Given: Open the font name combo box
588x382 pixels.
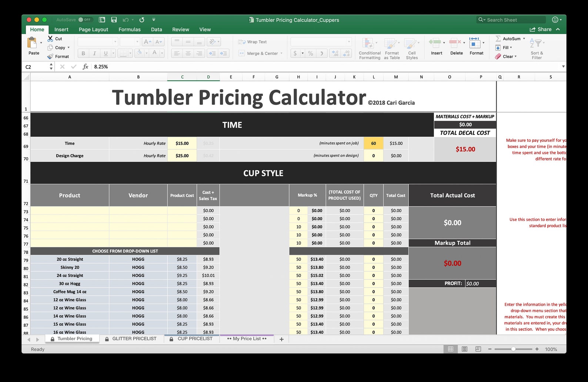Looking at the screenshot, I should [97, 42].
